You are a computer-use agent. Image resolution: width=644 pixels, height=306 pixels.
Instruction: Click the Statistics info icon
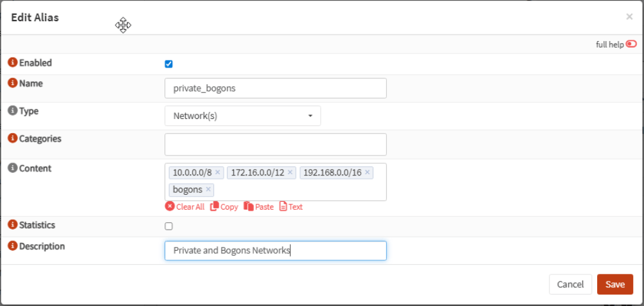click(12, 226)
